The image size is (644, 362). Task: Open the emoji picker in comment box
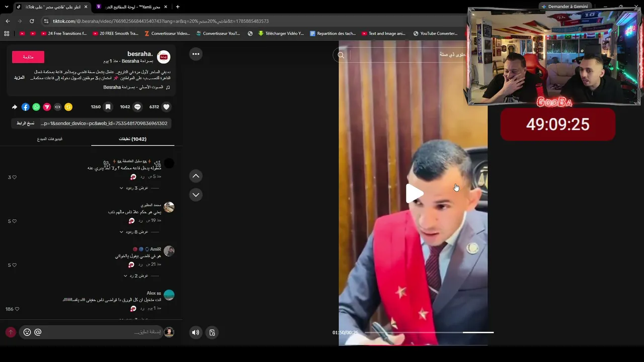27,332
